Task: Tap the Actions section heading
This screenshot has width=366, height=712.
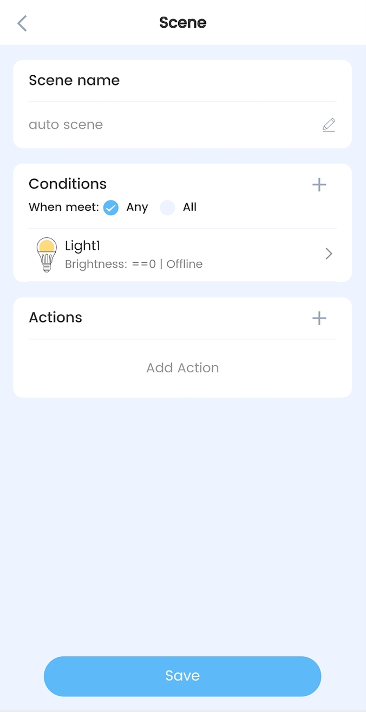Action: tap(55, 317)
